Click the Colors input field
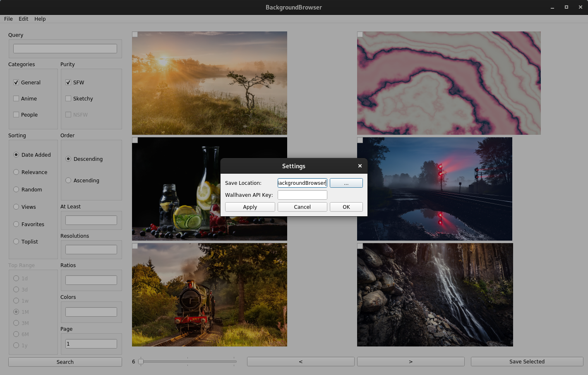Viewport: 588px width, 375px height. pyautogui.click(x=91, y=312)
